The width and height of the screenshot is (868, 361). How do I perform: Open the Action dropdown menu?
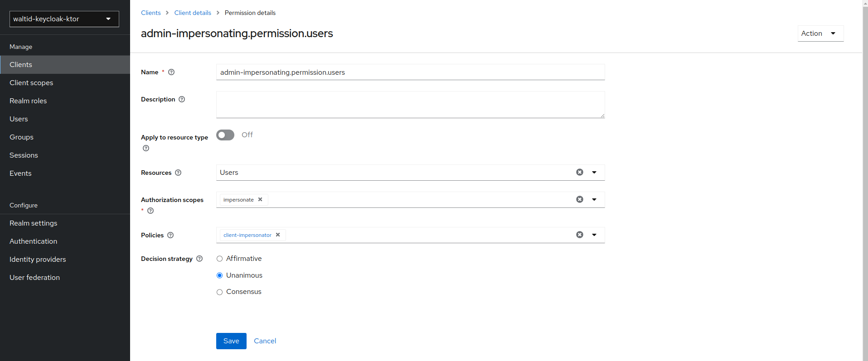pos(820,34)
